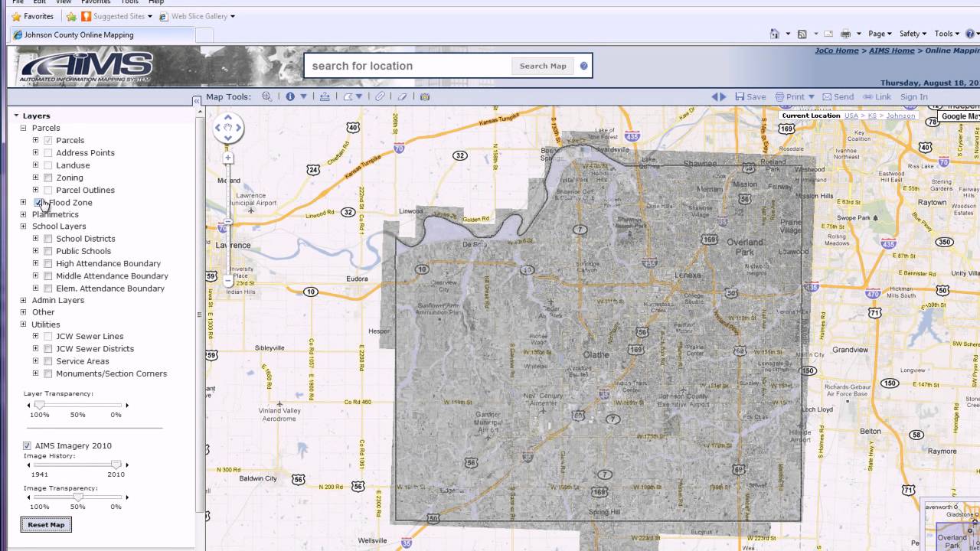Select the eraser clear tool
Screen dimensions: 980x551
pyautogui.click(x=402, y=96)
